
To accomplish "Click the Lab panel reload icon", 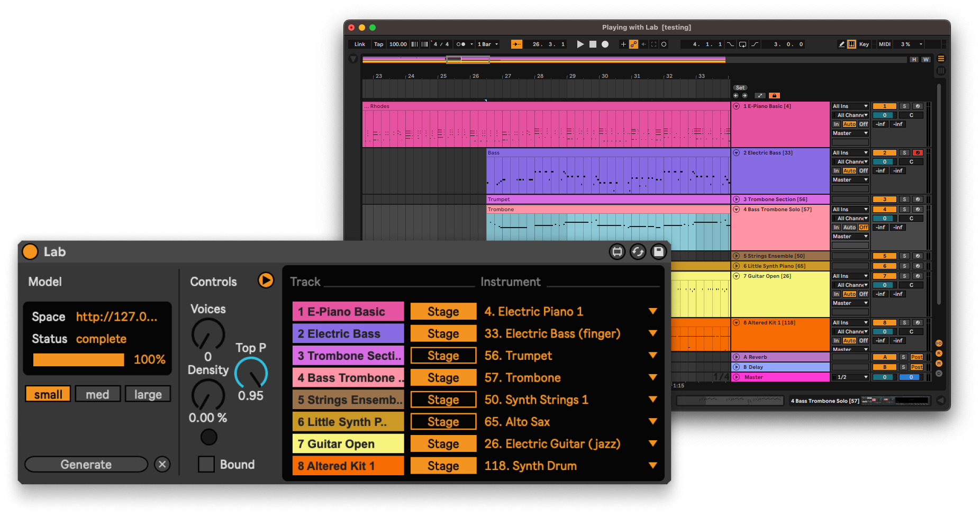I will click(638, 252).
